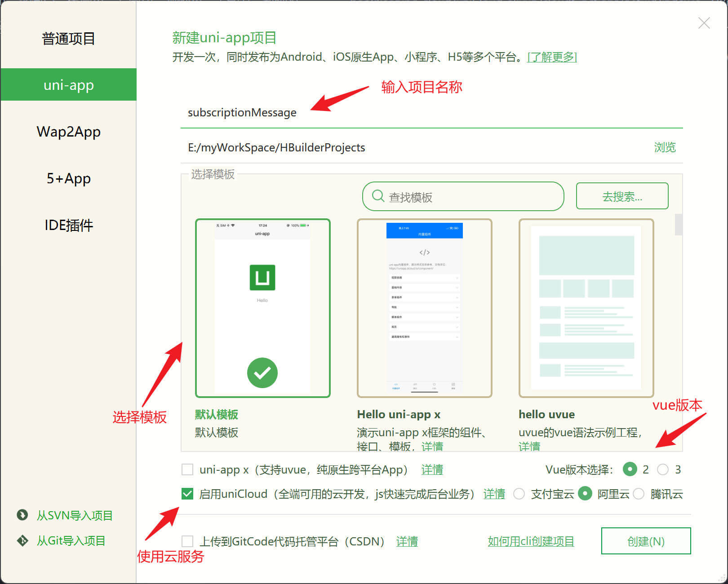Viewport: 728px width, 584px height.
Task: Switch to the Wap2App tab
Action: 68,132
